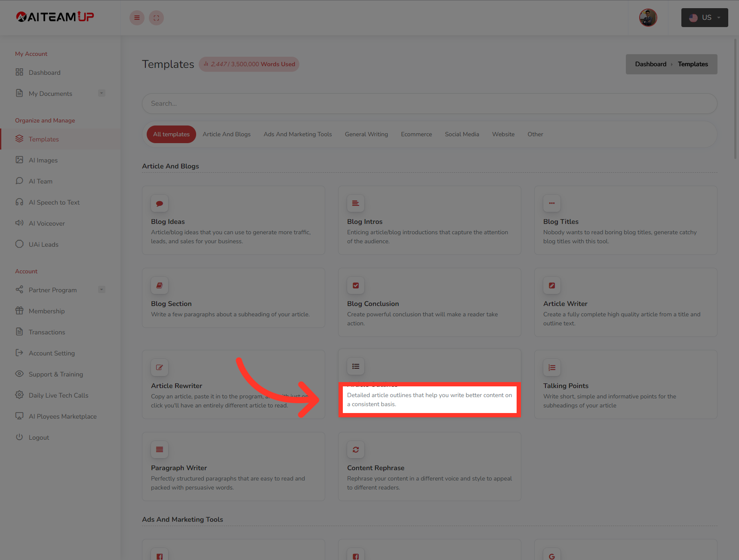Toggle fullscreen mode via the expand icon
The width and height of the screenshot is (739, 560).
pyautogui.click(x=156, y=18)
